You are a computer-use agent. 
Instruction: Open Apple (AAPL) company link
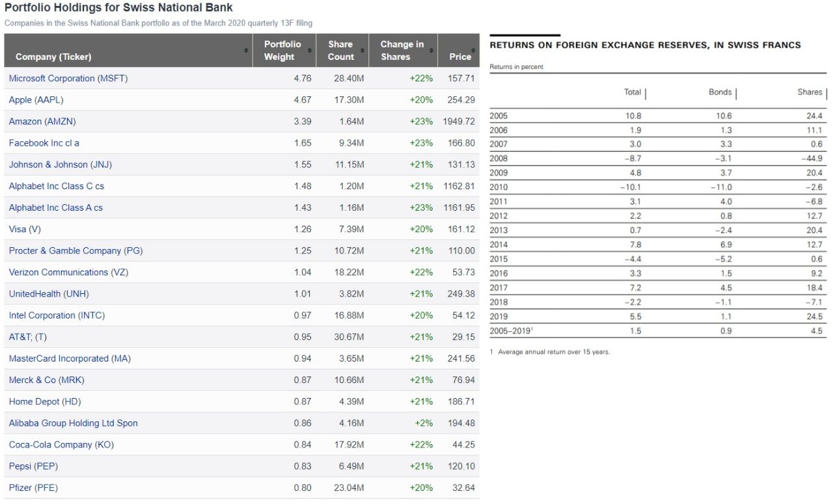36,99
